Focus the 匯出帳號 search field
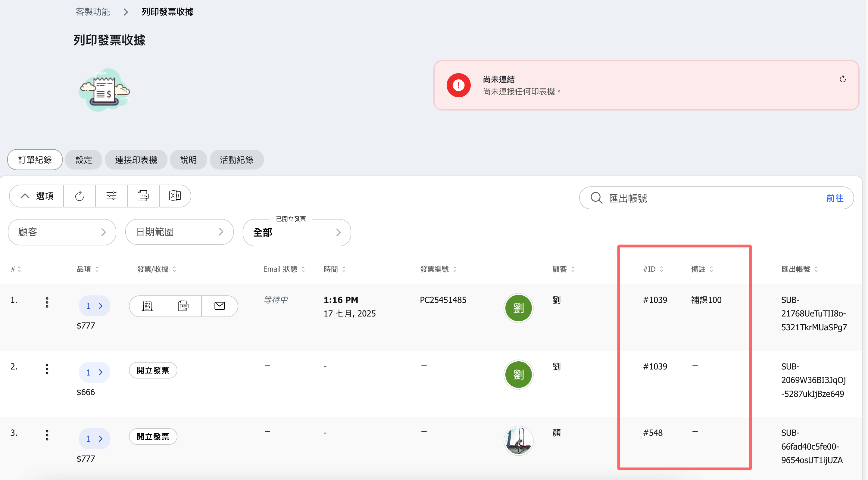Image resolution: width=868 pixels, height=480 pixels. click(716, 198)
